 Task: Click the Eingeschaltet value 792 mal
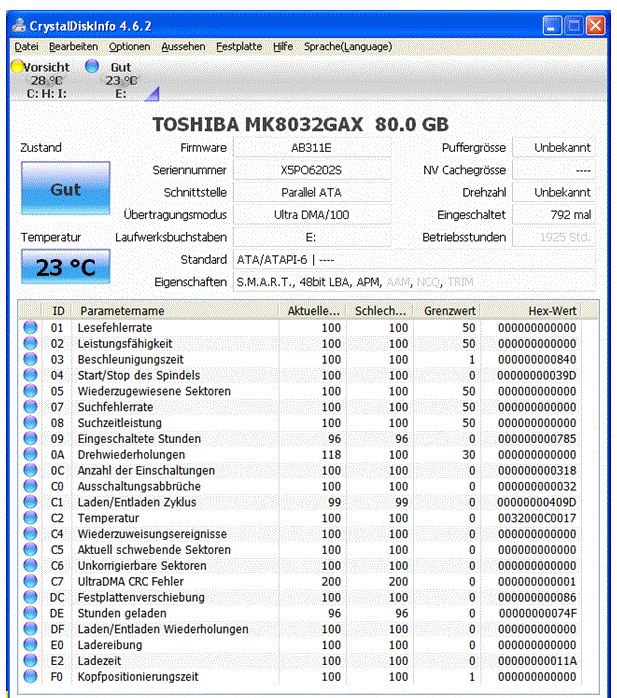(554, 215)
